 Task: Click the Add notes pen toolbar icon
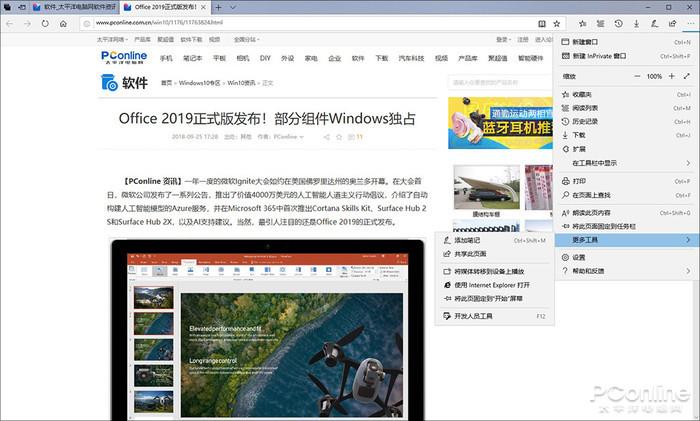click(x=654, y=24)
